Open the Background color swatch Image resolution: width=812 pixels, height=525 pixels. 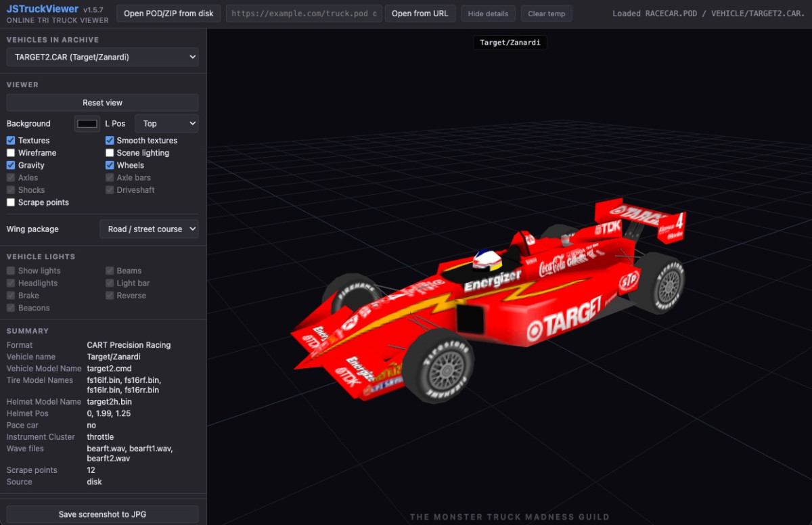(x=87, y=124)
